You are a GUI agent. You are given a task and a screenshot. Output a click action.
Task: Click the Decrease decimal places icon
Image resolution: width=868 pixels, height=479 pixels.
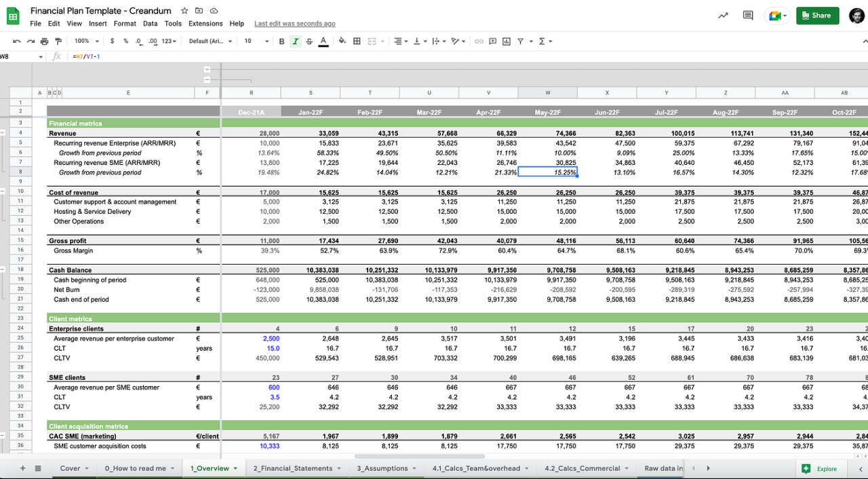(137, 41)
